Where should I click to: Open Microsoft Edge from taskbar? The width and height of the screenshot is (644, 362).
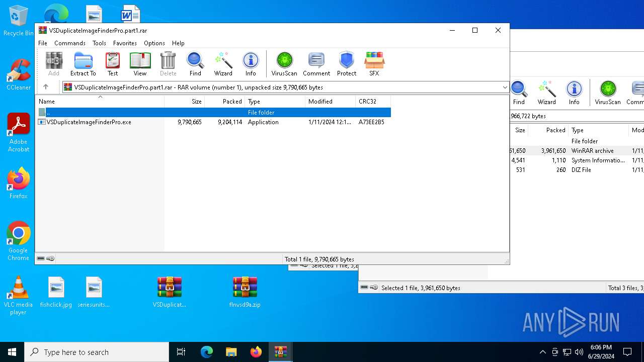207,352
